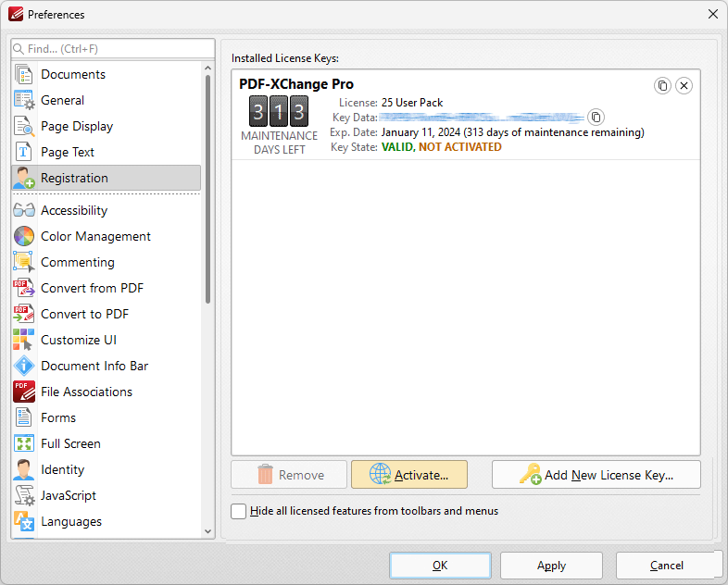Select the Forms category label

(x=58, y=417)
